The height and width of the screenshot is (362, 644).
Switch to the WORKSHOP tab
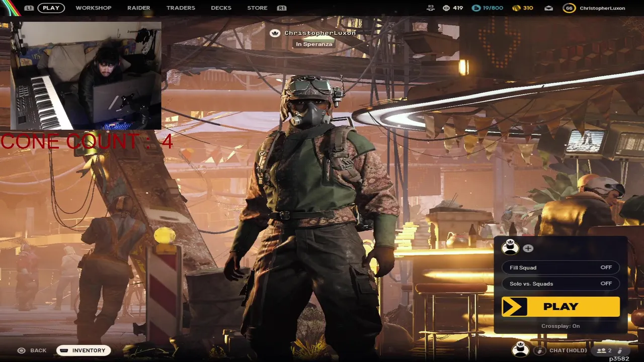[94, 8]
